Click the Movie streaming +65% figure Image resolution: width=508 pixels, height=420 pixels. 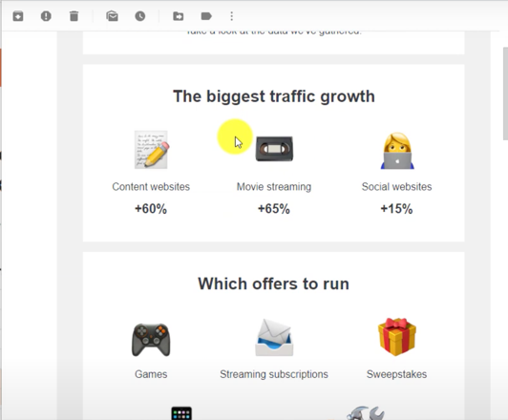[x=274, y=209]
